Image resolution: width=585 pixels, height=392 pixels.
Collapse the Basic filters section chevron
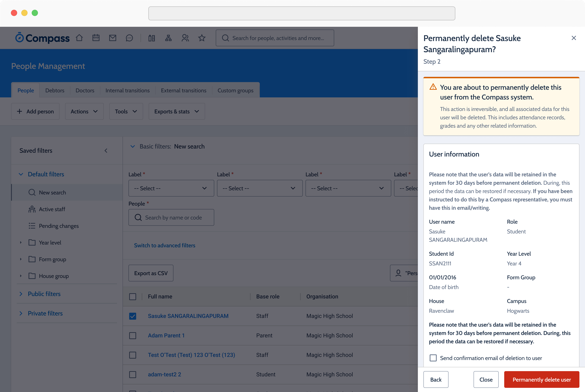pyautogui.click(x=133, y=147)
